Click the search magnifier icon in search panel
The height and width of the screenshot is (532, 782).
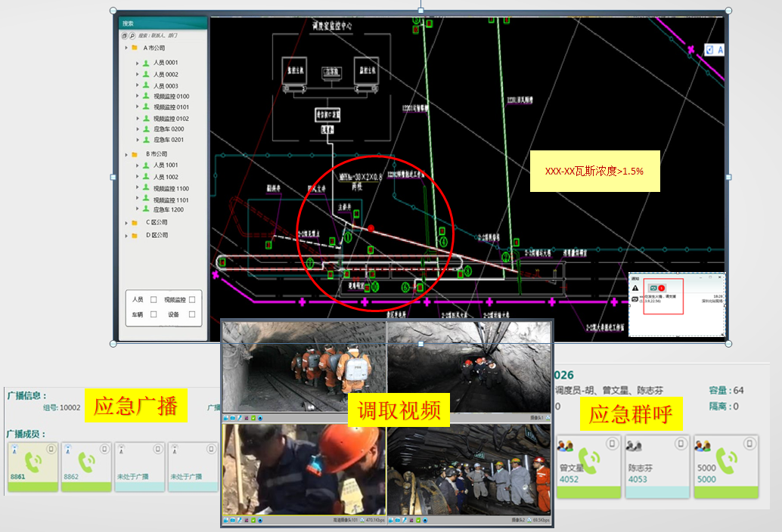[132, 36]
